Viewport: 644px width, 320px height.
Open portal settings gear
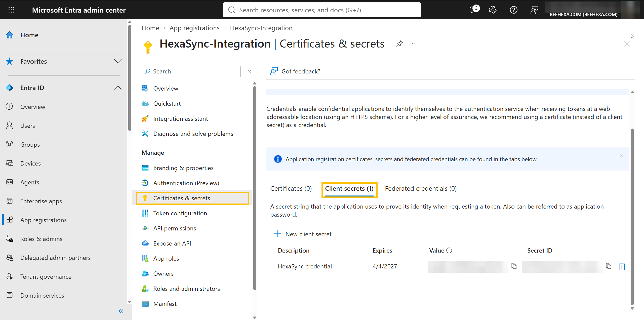point(493,10)
